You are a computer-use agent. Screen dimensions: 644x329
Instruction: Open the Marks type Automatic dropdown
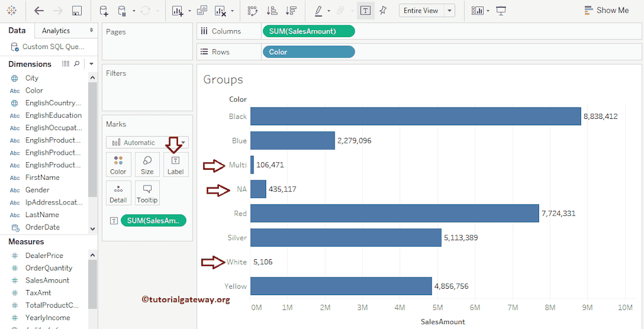(x=147, y=143)
